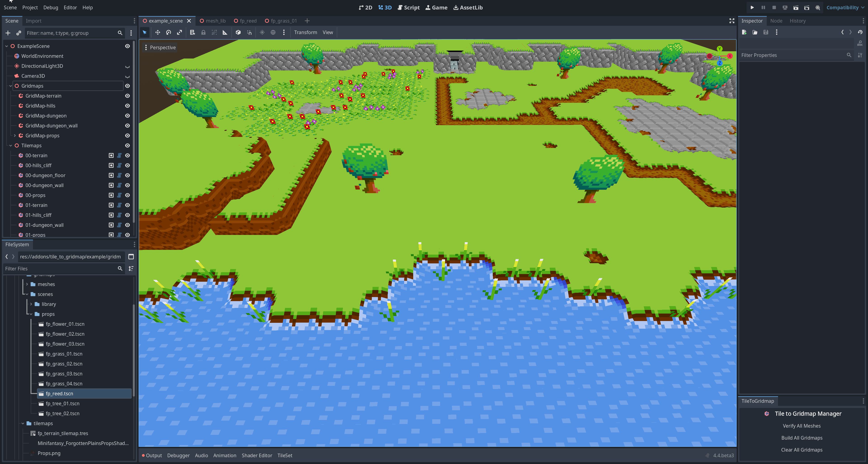The height and width of the screenshot is (464, 868).
Task: Hide the GridMap-hills node visibility
Action: tap(127, 106)
